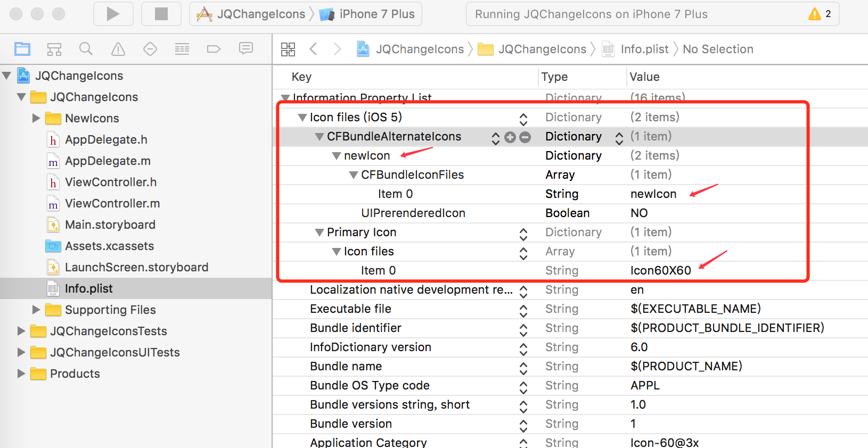Collapse the CFBundleIconFiles array

point(354,175)
